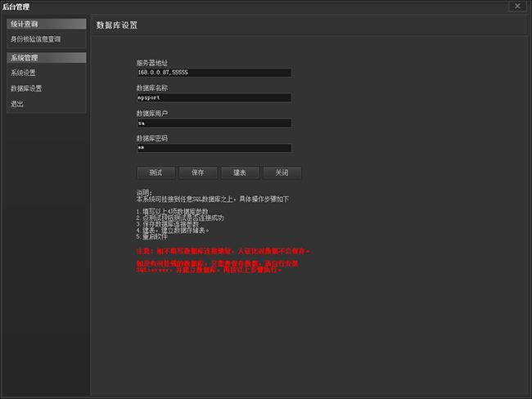
Task: Click 退出 in the sidebar
Action: tap(16, 104)
